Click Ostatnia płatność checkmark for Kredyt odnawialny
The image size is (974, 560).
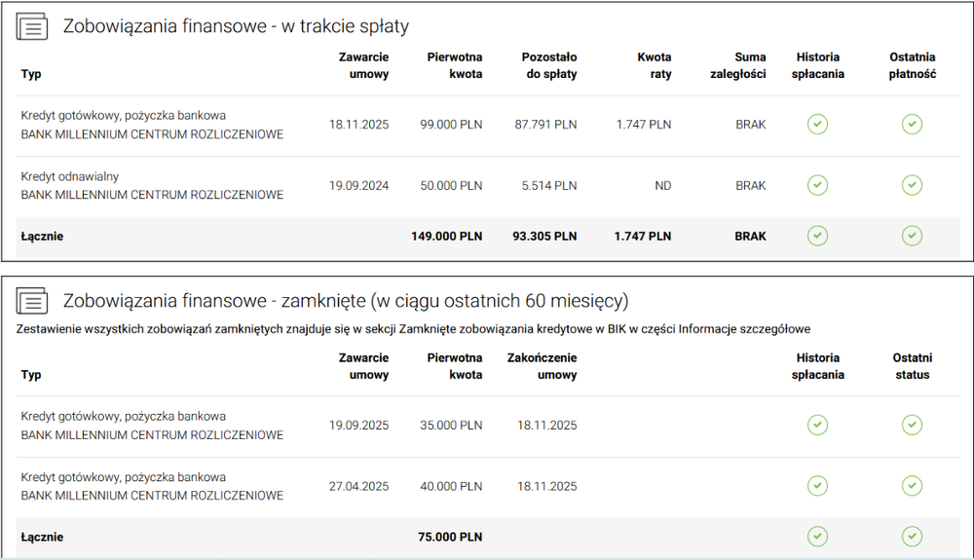[912, 185]
